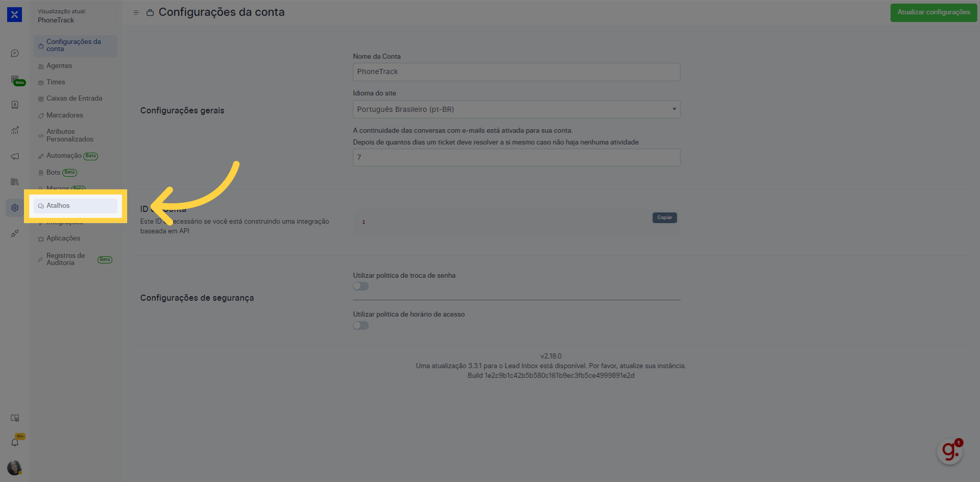Enable password change policy toggle
This screenshot has width=980, height=482.
coord(361,286)
